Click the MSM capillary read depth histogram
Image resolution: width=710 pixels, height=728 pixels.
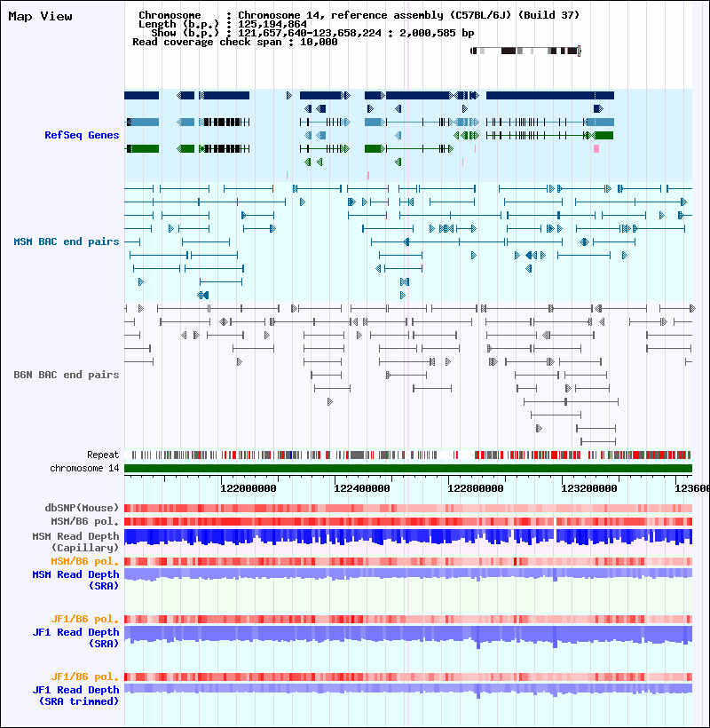(x=408, y=537)
